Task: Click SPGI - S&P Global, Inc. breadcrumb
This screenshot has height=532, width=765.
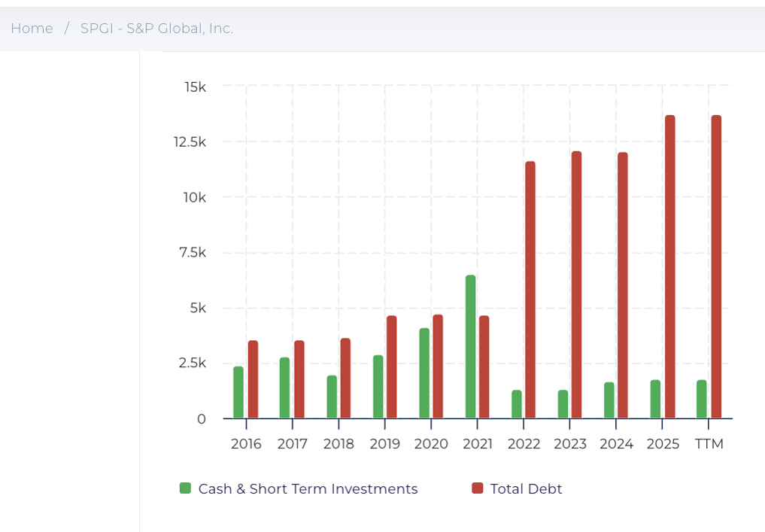Action: [156, 29]
